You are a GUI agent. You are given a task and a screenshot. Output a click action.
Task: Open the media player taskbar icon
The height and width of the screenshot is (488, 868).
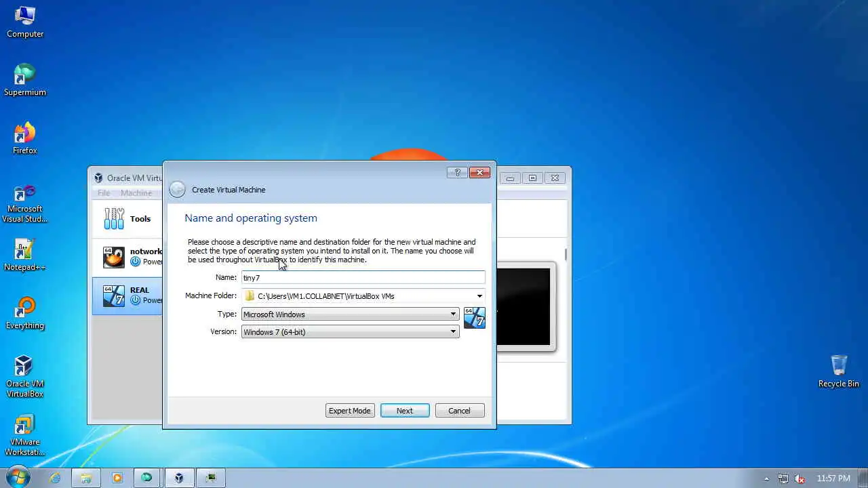pos(117,478)
